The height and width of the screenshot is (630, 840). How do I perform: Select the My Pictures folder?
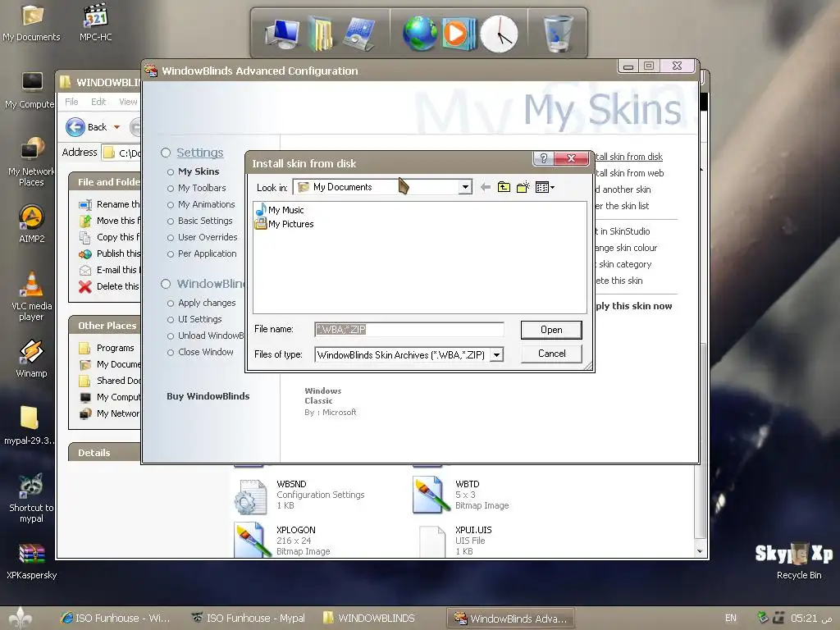click(x=285, y=223)
